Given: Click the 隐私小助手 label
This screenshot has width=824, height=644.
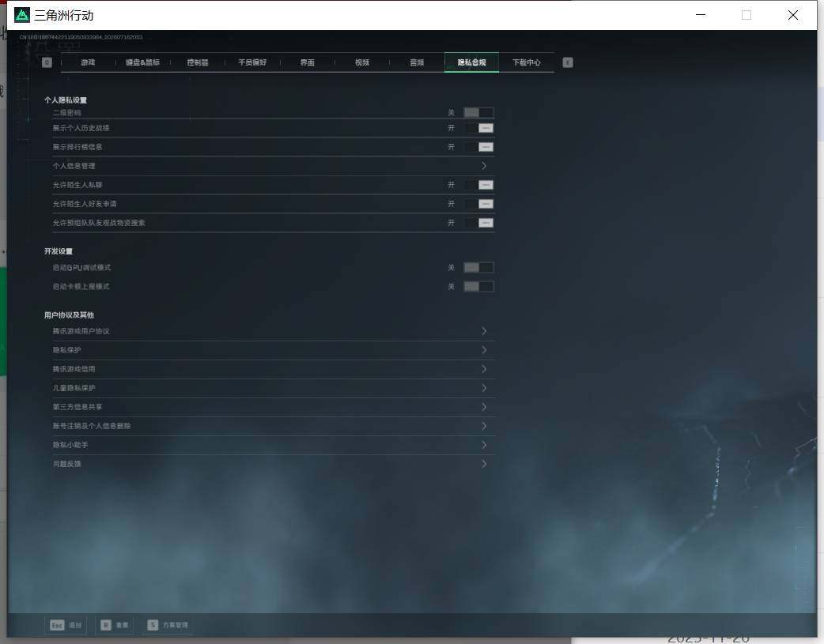Looking at the screenshot, I should point(70,444).
